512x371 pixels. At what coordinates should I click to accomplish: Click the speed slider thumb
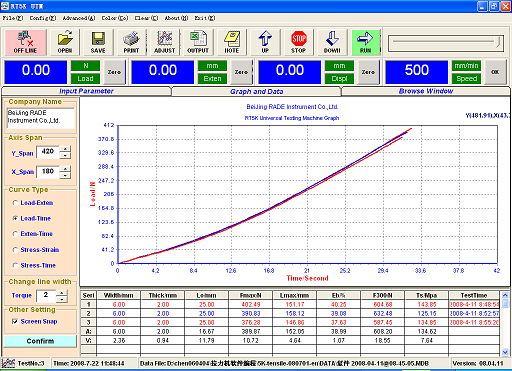coord(499,42)
